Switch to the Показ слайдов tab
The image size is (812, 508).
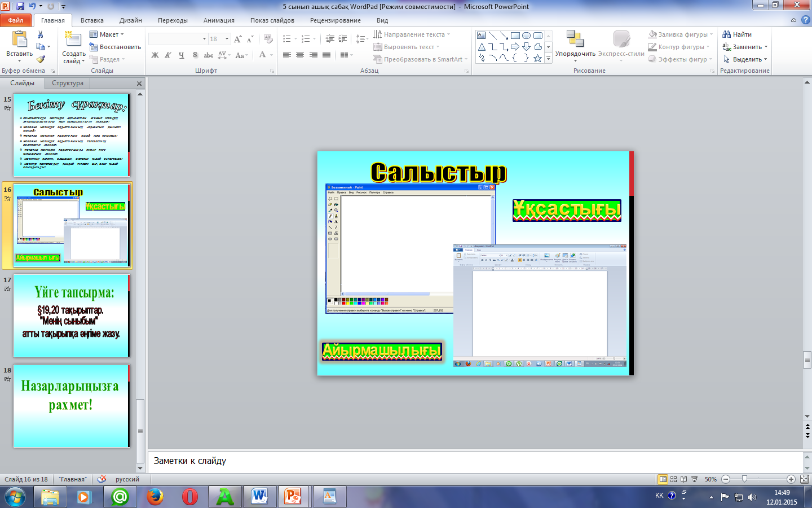coord(272,20)
